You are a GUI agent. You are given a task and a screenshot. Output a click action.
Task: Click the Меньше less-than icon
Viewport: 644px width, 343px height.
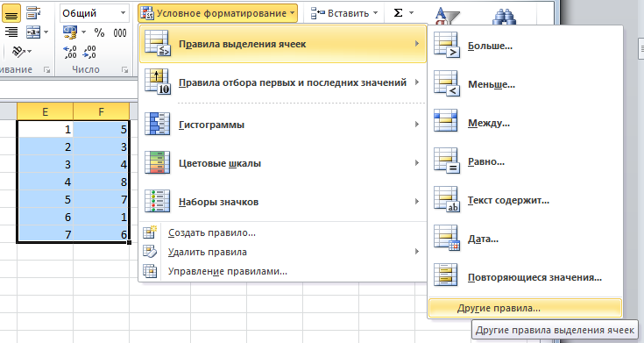click(x=447, y=84)
